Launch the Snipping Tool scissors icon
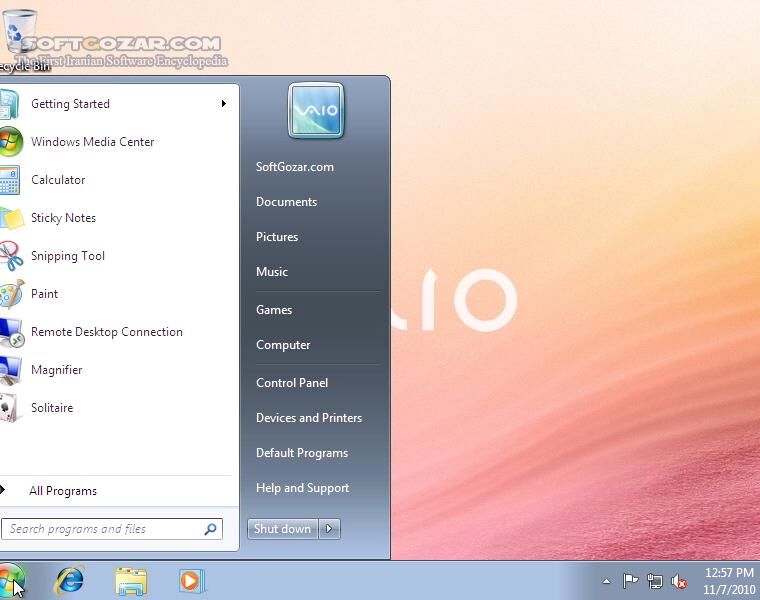Viewport: 760px width, 600px height. tap(11, 256)
